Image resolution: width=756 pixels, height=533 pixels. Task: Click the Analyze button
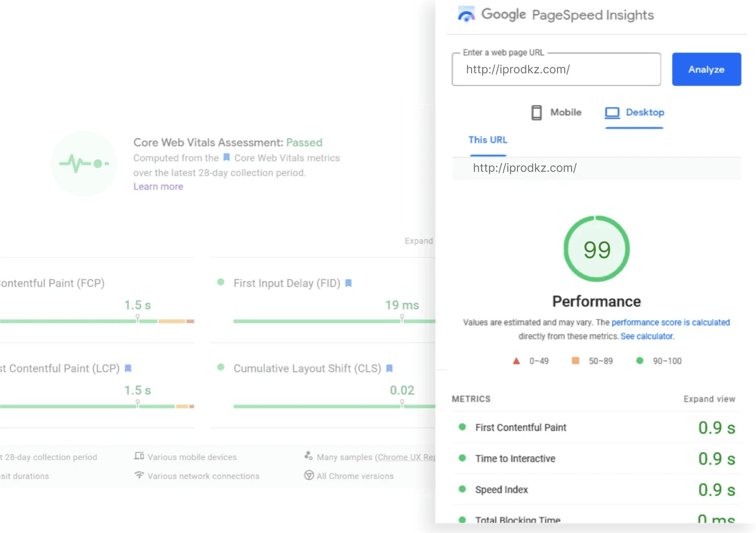pos(706,69)
